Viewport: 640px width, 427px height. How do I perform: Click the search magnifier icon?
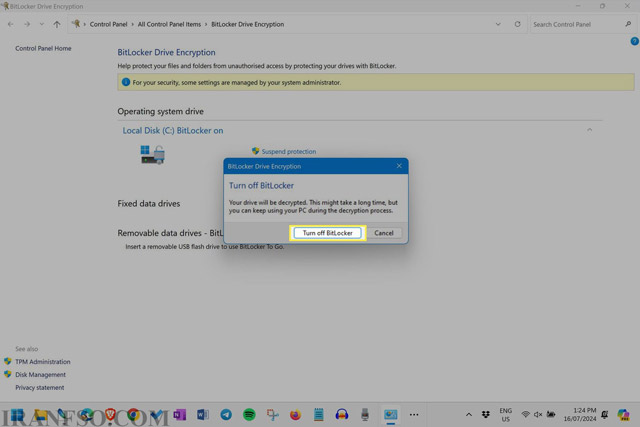pos(628,24)
